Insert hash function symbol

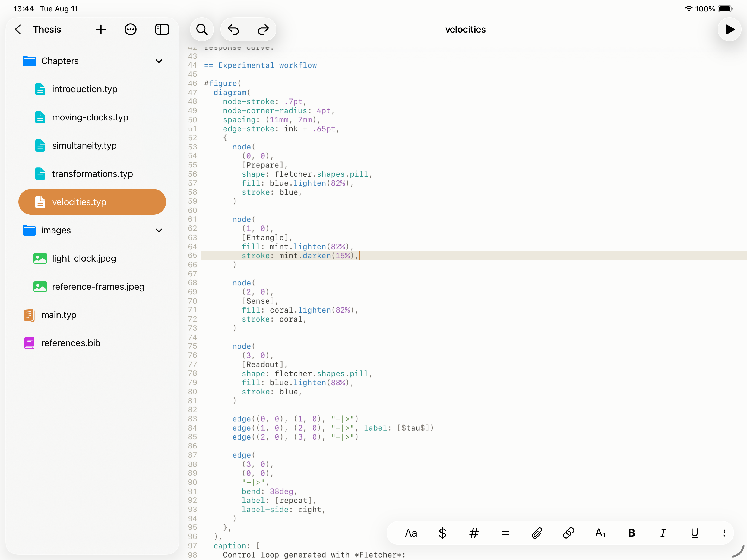tap(474, 533)
